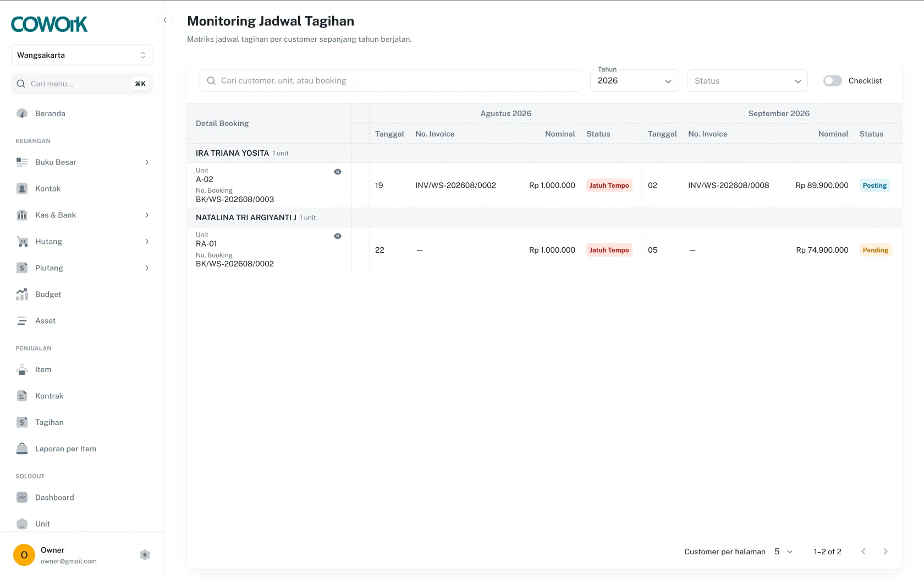Click the Rp 89.900.000 nominal
This screenshot has width=924, height=578.
click(822, 186)
